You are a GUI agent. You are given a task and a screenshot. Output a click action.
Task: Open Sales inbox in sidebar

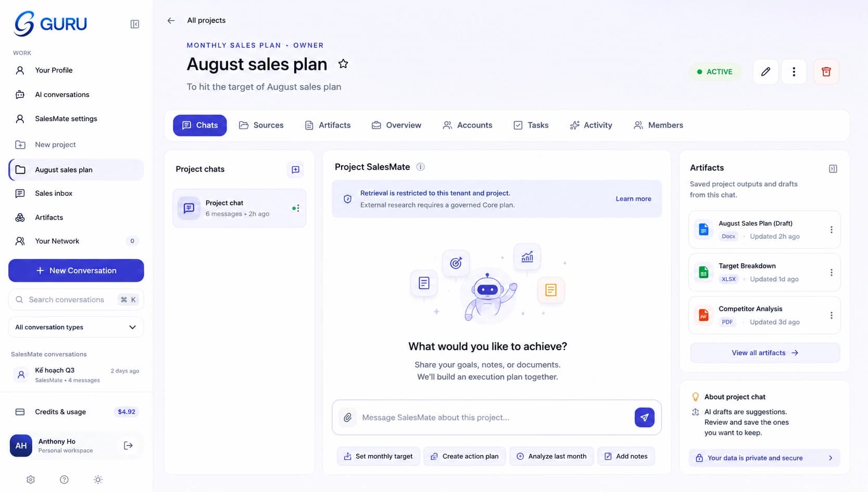point(76,193)
